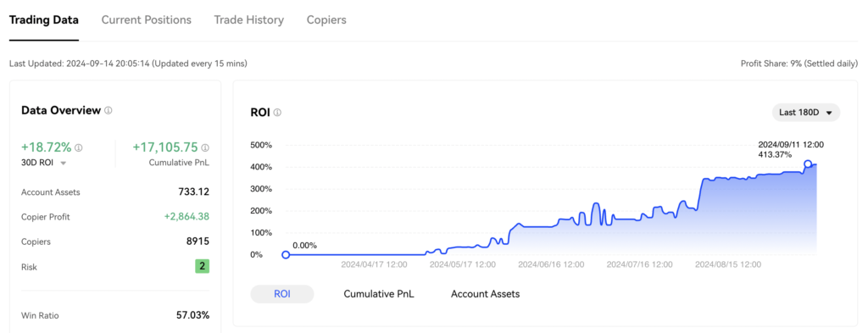Viewport: 868px width, 333px height.
Task: Go to the Copiers tab
Action: click(326, 20)
